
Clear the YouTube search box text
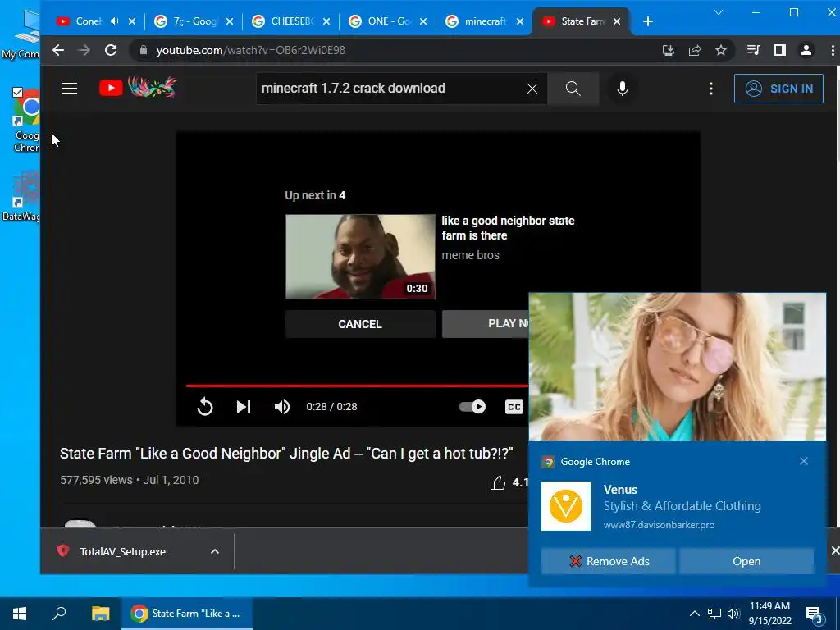(x=532, y=89)
